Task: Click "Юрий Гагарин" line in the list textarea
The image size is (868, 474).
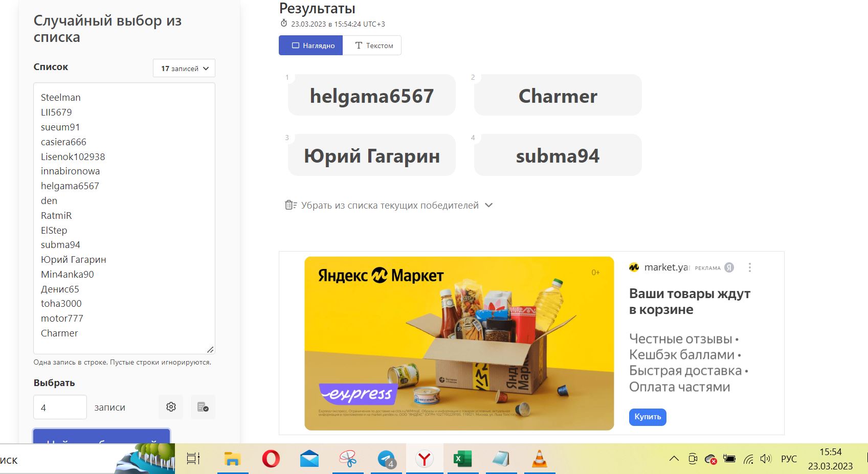Action: tap(74, 259)
